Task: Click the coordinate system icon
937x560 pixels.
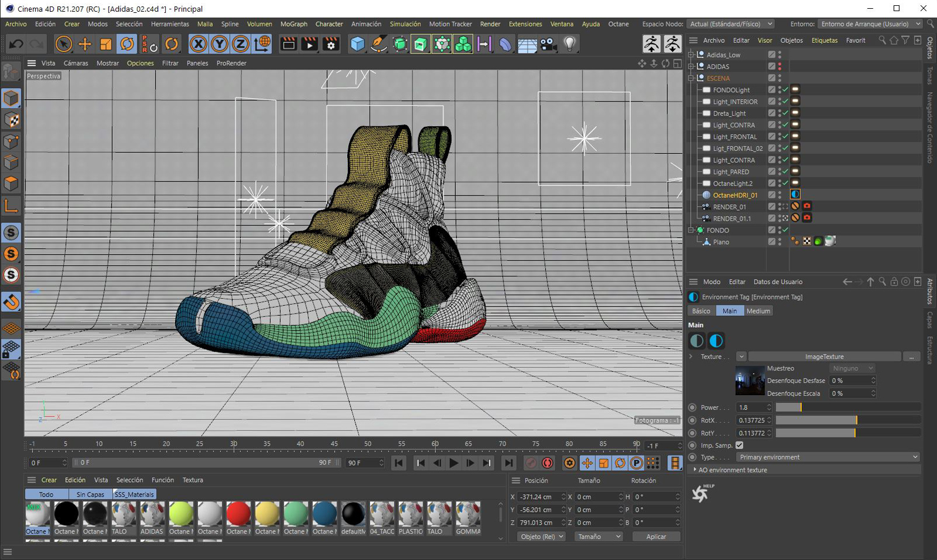Action: click(x=262, y=44)
